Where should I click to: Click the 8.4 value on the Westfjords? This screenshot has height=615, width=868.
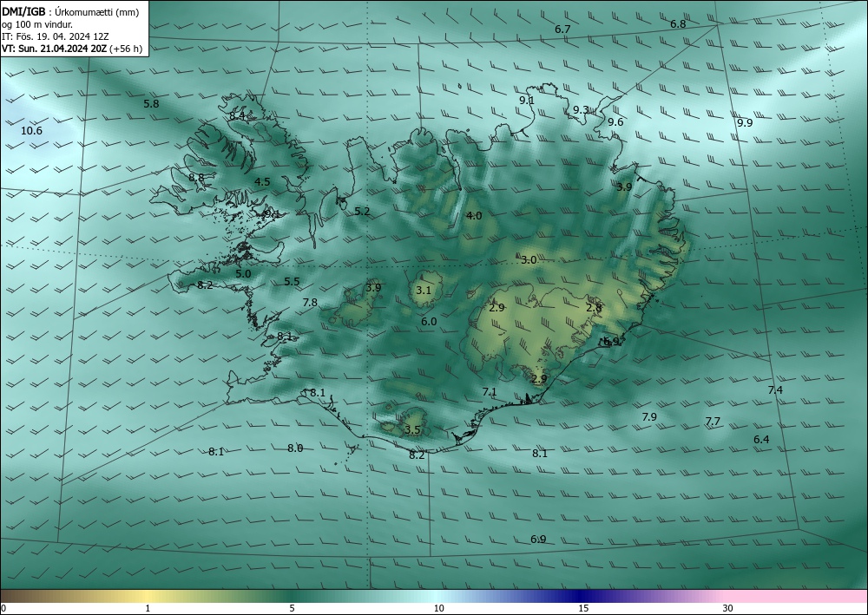(238, 116)
